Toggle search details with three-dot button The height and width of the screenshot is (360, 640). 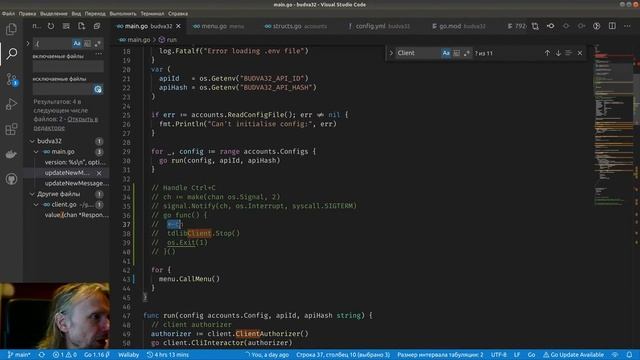[x=99, y=54]
